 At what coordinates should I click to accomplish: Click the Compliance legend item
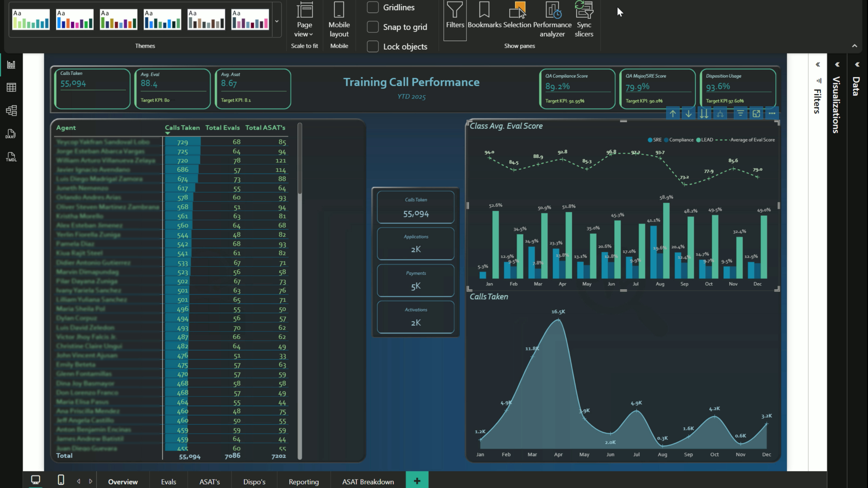point(679,140)
